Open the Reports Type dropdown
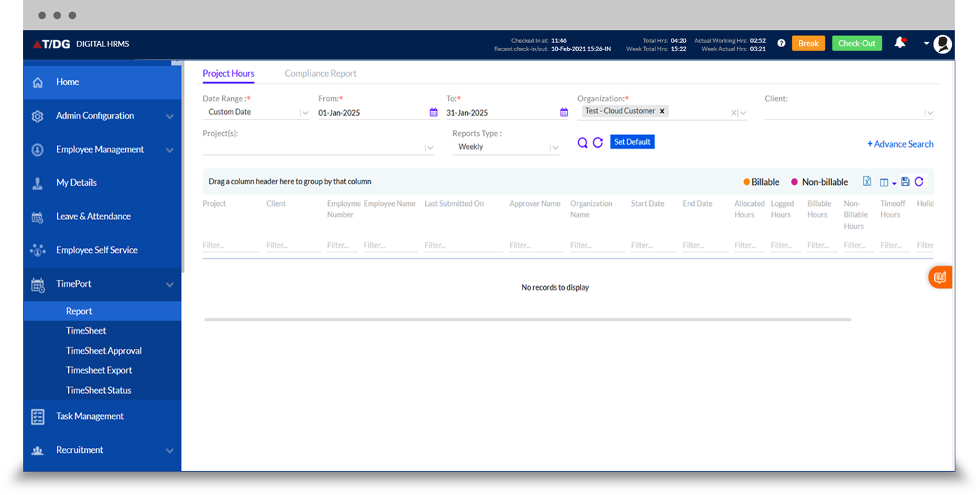The height and width of the screenshot is (495, 980). pyautogui.click(x=554, y=148)
